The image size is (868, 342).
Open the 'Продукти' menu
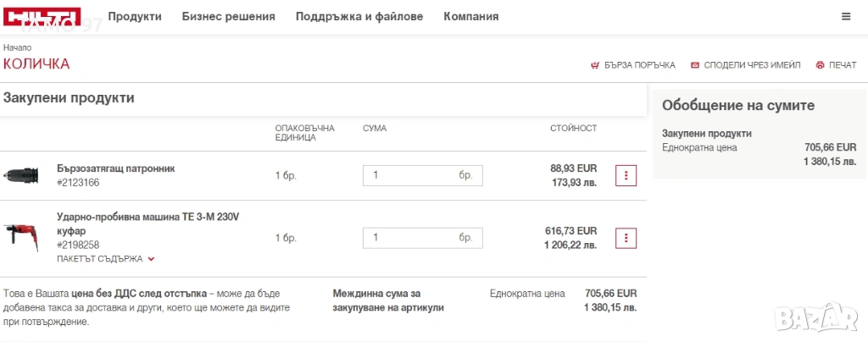pos(135,16)
